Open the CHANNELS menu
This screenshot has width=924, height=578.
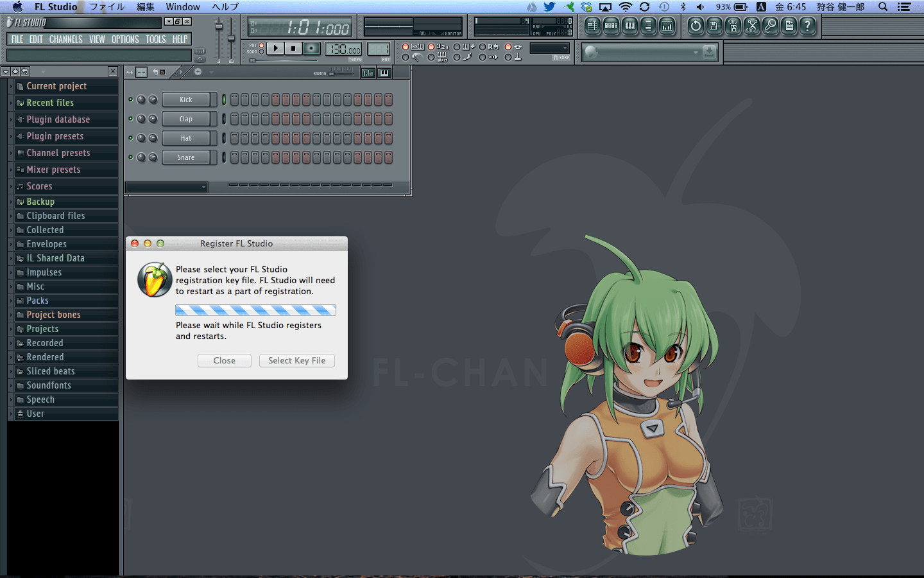pyautogui.click(x=66, y=39)
